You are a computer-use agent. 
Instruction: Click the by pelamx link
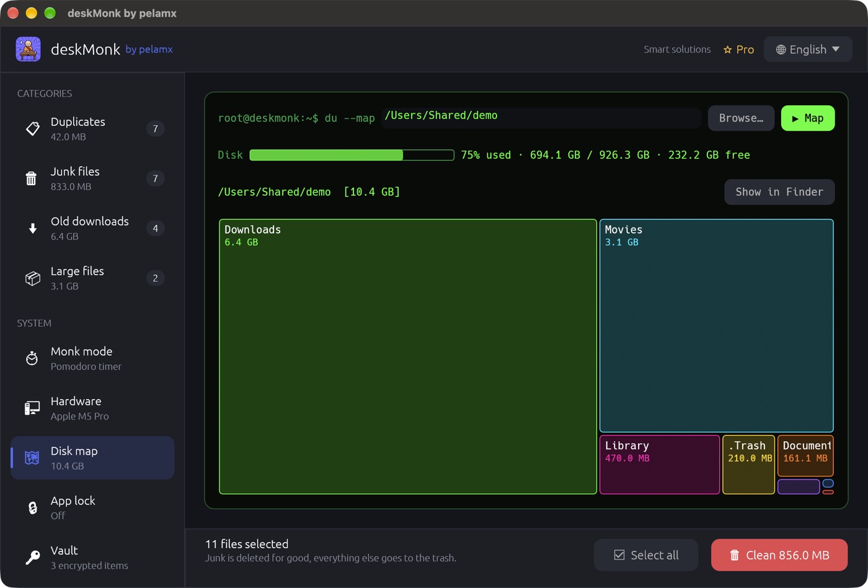pyautogui.click(x=149, y=49)
